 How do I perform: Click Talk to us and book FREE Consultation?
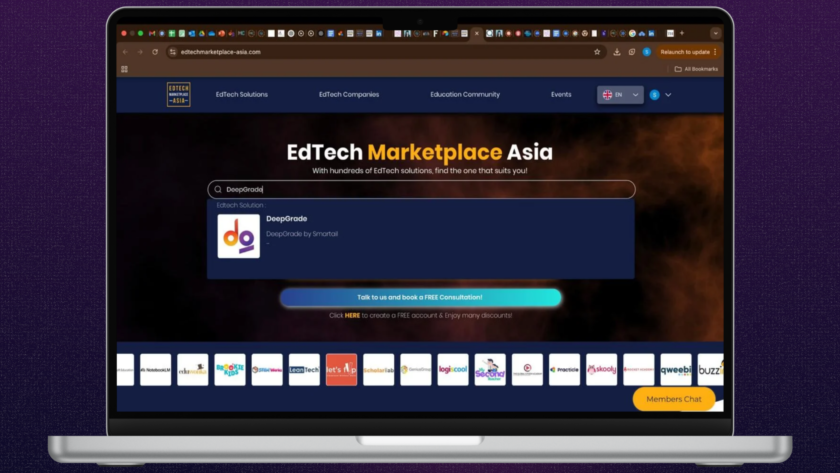[x=421, y=297]
